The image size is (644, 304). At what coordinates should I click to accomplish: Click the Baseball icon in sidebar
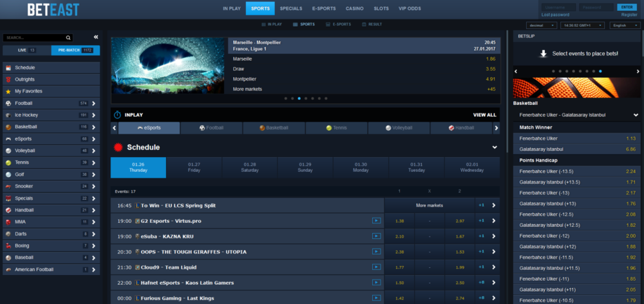tap(8, 258)
